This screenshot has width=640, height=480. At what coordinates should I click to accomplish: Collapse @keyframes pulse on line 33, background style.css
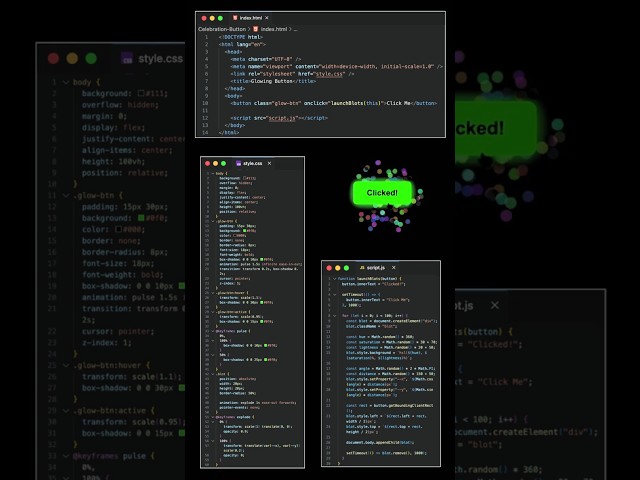66,456
